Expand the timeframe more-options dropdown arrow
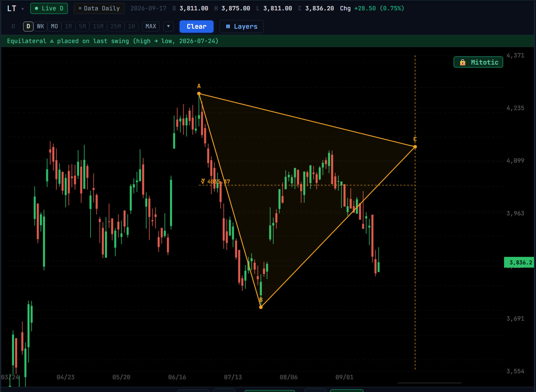The width and height of the screenshot is (536, 392). pos(168,26)
